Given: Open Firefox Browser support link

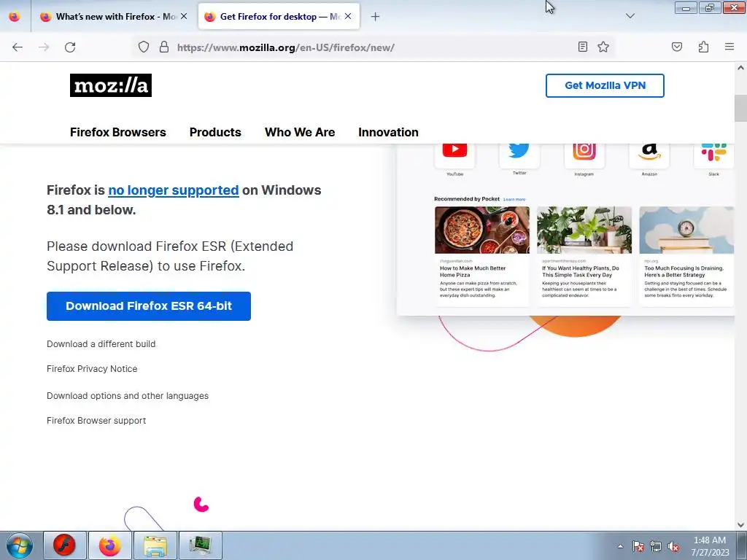Looking at the screenshot, I should pyautogui.click(x=96, y=421).
